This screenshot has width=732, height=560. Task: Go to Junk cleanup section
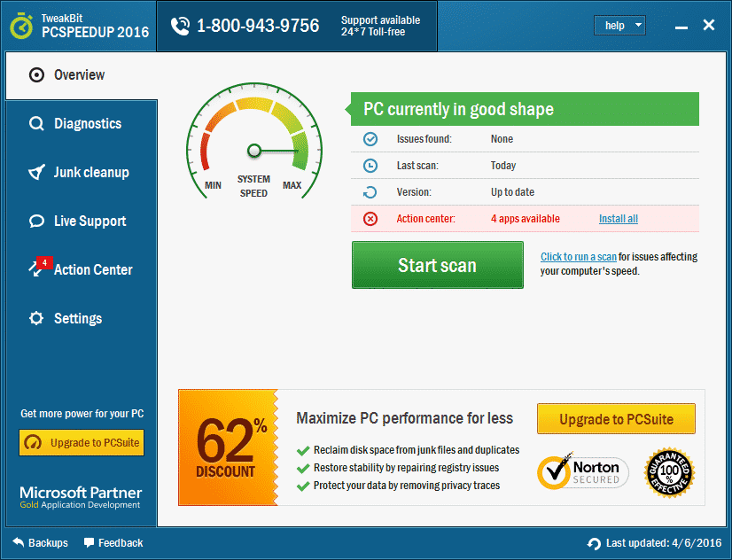pos(82,172)
